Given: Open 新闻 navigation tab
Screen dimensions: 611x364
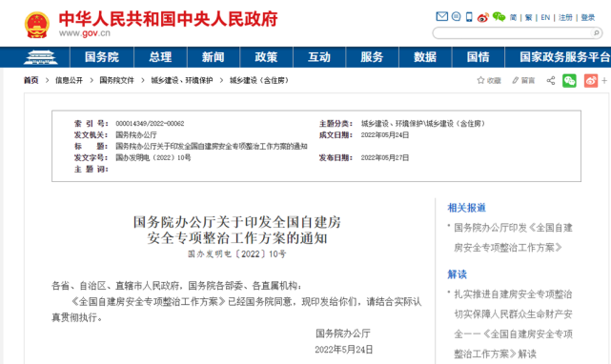Looking at the screenshot, I should [x=214, y=57].
